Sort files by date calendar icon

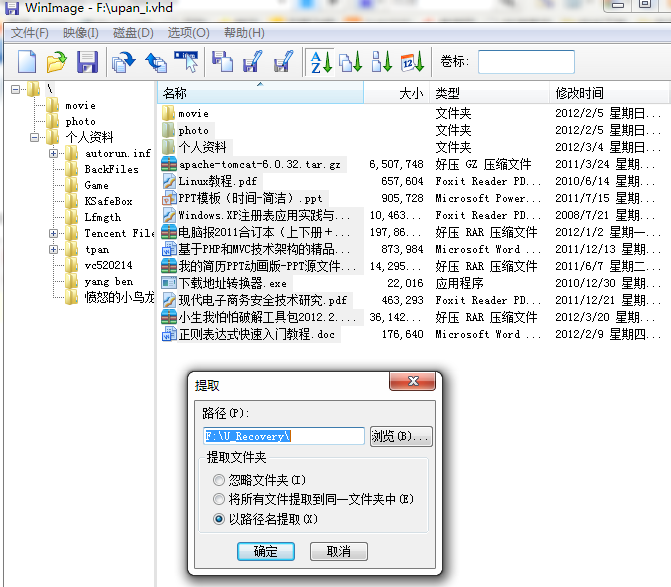tap(412, 62)
